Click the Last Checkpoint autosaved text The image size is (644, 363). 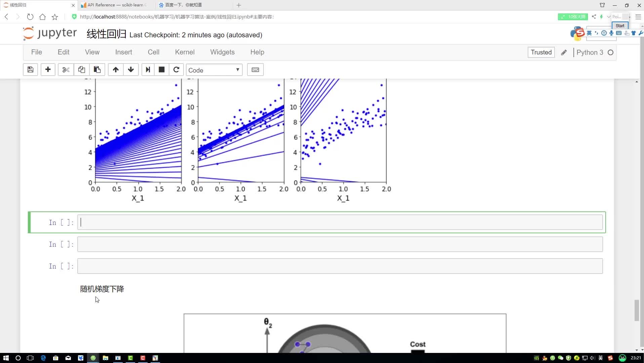pyautogui.click(x=196, y=35)
